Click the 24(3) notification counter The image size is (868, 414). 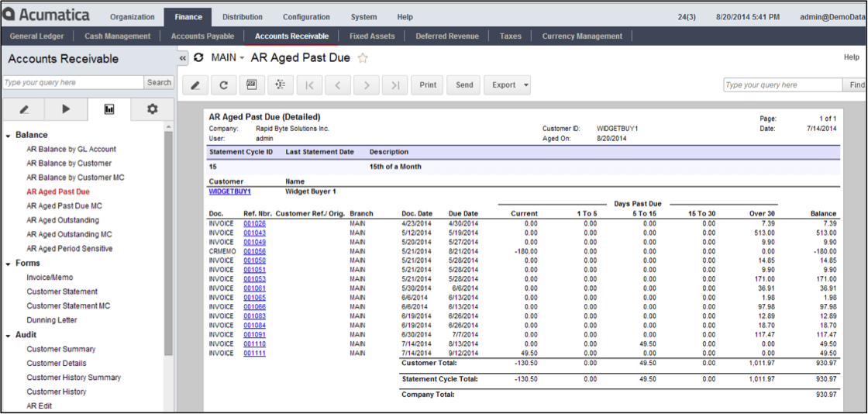687,17
